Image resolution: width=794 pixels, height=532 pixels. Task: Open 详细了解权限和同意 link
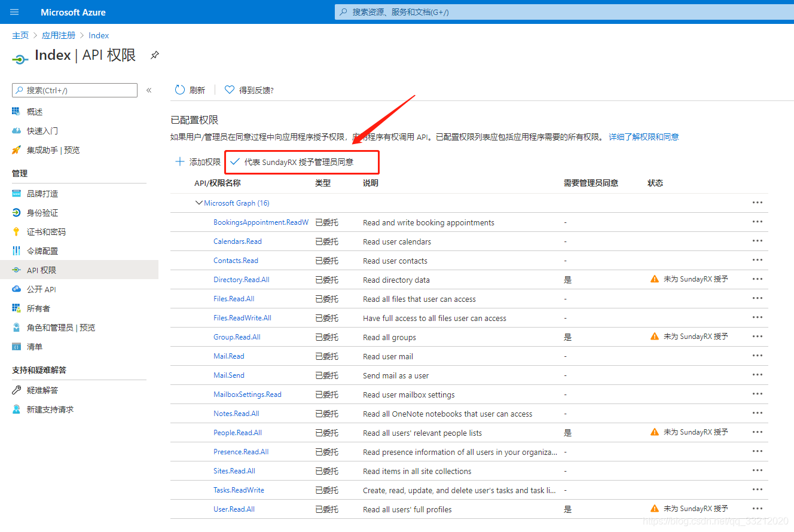point(643,137)
